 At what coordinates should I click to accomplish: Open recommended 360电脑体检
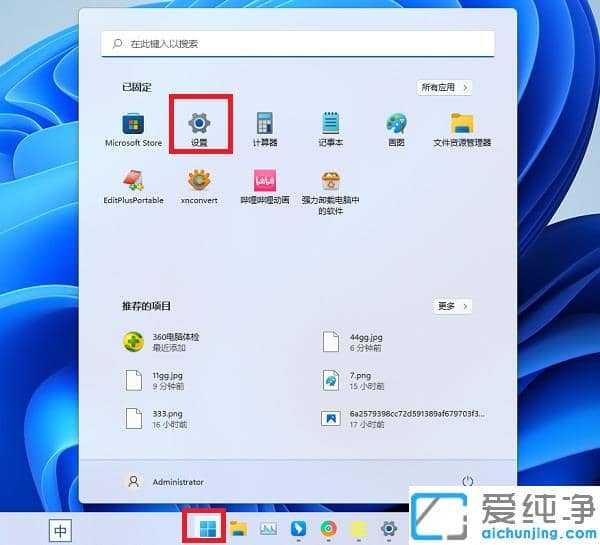point(161,342)
